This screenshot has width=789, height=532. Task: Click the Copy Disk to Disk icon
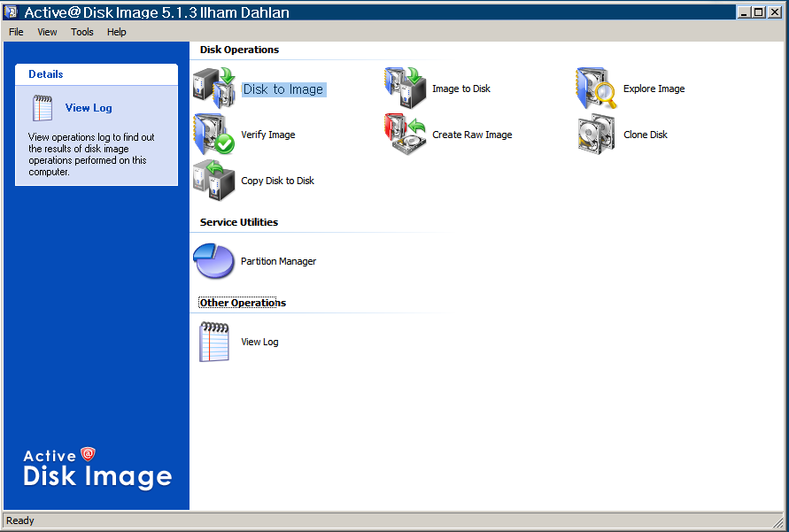[x=214, y=180]
